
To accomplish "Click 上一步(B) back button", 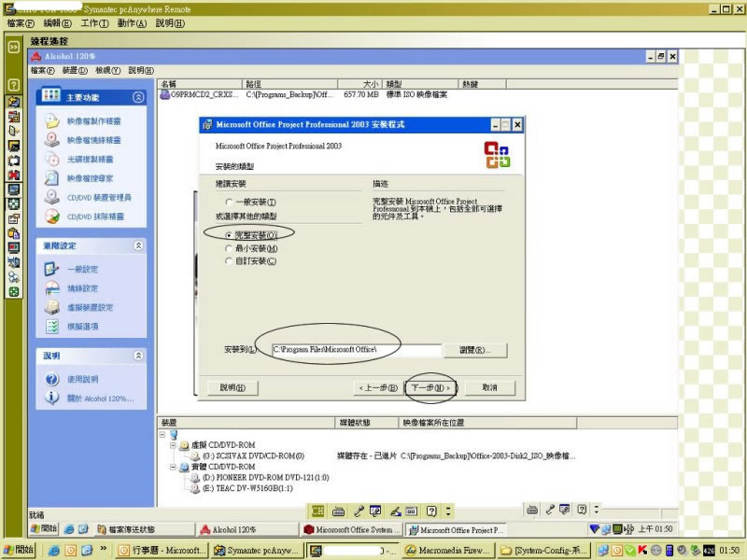I will 378,388.
